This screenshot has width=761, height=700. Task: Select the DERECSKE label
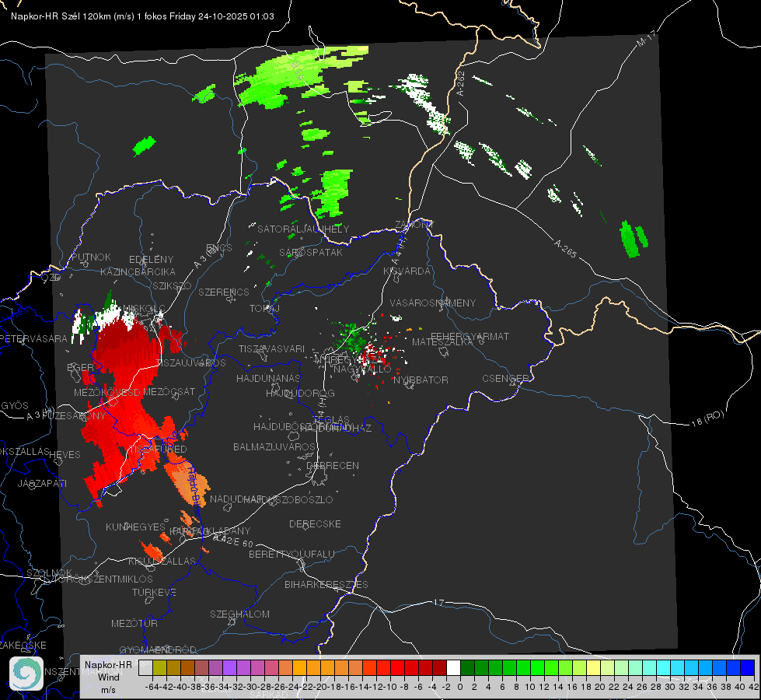315,523
